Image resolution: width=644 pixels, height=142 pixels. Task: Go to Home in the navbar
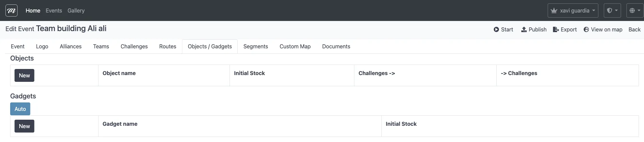click(33, 11)
